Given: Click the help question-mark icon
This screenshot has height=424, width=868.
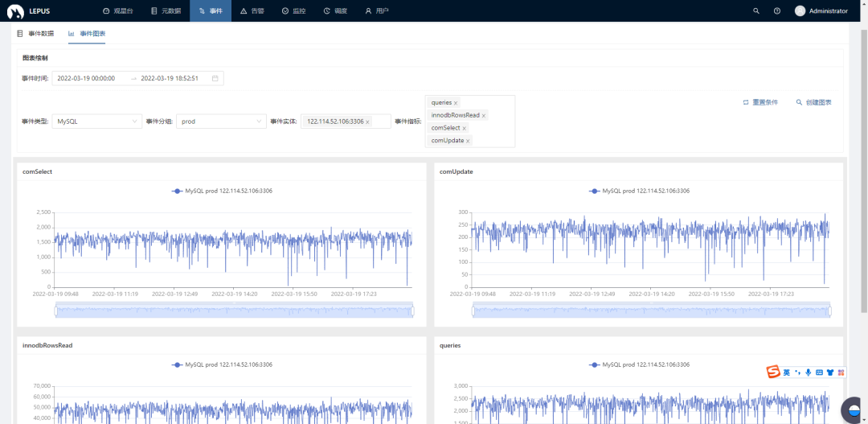Looking at the screenshot, I should point(777,11).
